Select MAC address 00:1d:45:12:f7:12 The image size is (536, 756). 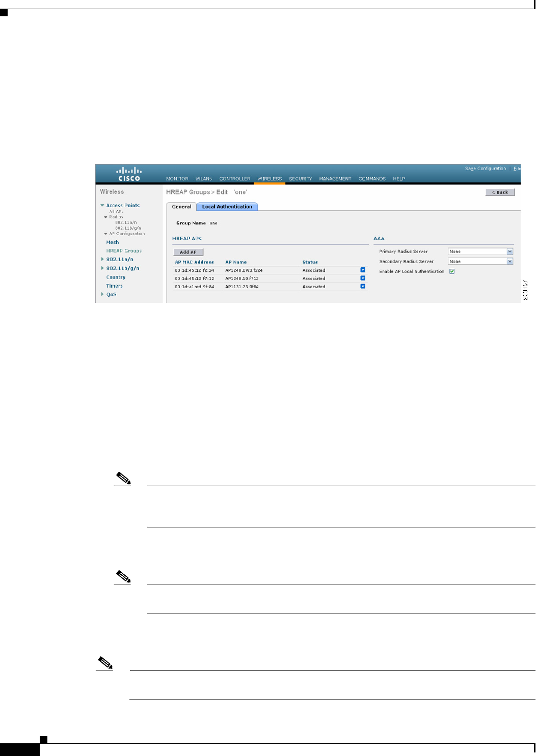click(x=195, y=278)
